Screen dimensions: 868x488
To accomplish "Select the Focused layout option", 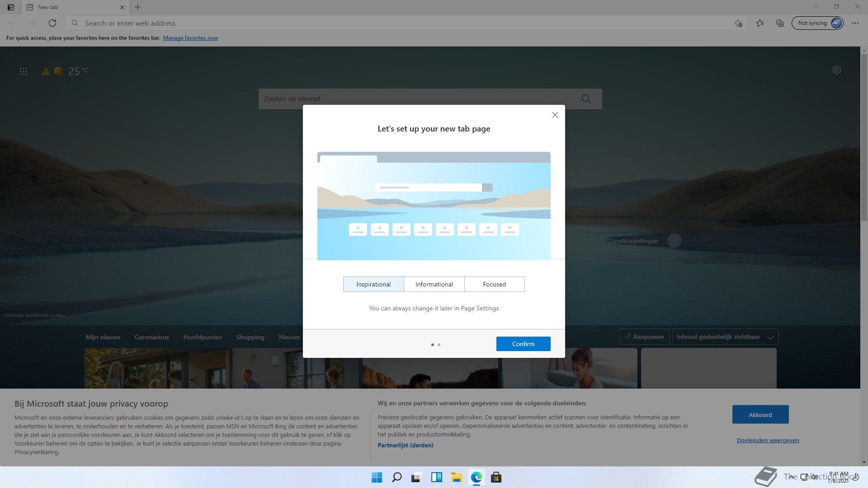I will (495, 284).
